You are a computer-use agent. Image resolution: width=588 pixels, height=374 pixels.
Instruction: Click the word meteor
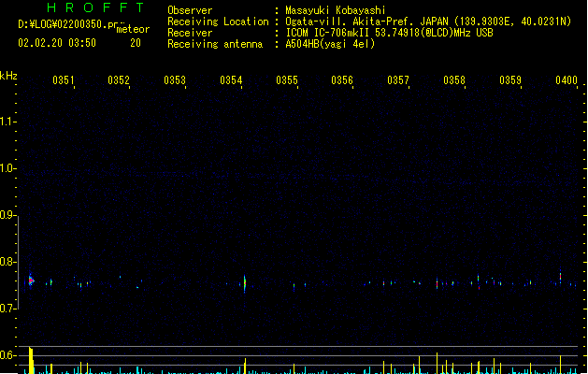[x=133, y=29]
